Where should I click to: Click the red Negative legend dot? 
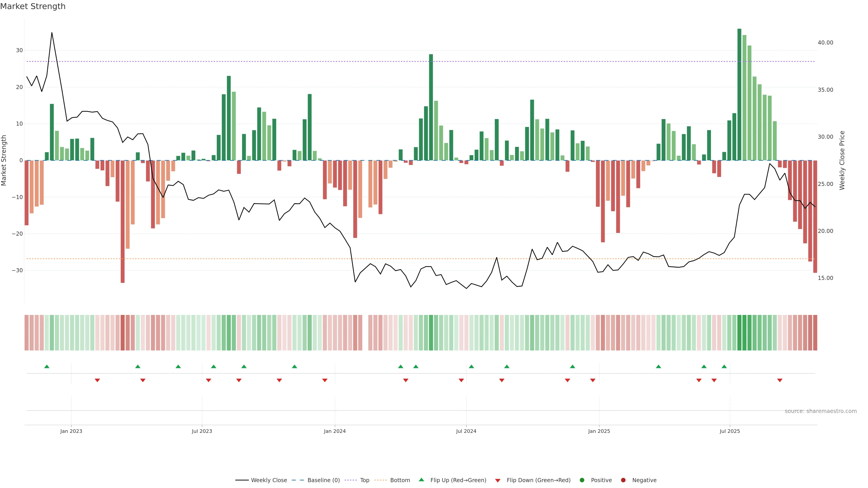[623, 480]
